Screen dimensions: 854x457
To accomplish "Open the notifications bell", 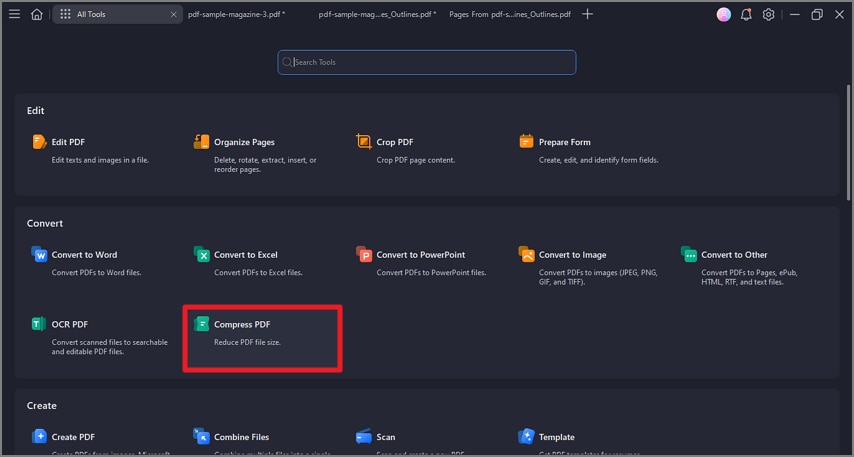I will [x=746, y=15].
